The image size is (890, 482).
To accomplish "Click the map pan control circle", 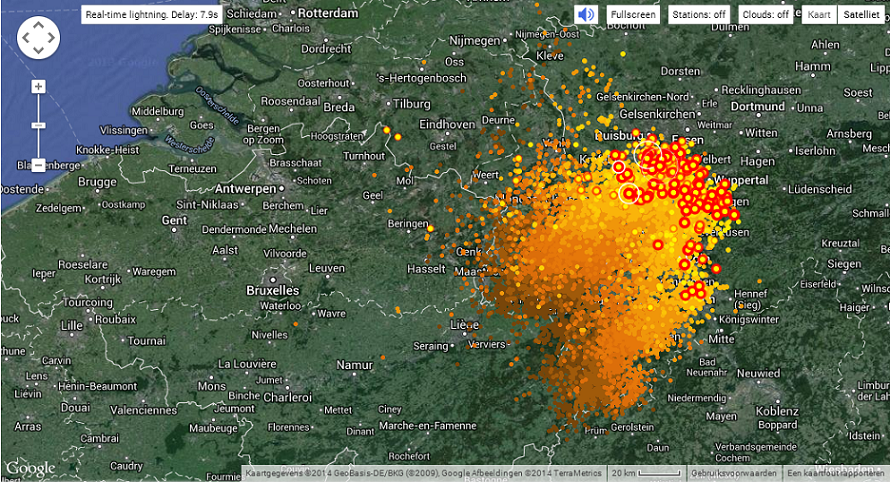I will pyautogui.click(x=39, y=38).
